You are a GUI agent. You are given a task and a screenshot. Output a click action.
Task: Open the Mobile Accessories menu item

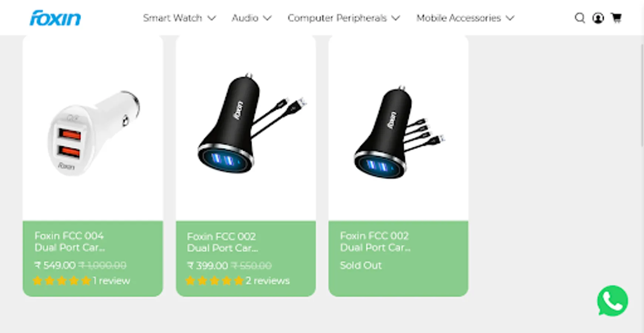[458, 18]
